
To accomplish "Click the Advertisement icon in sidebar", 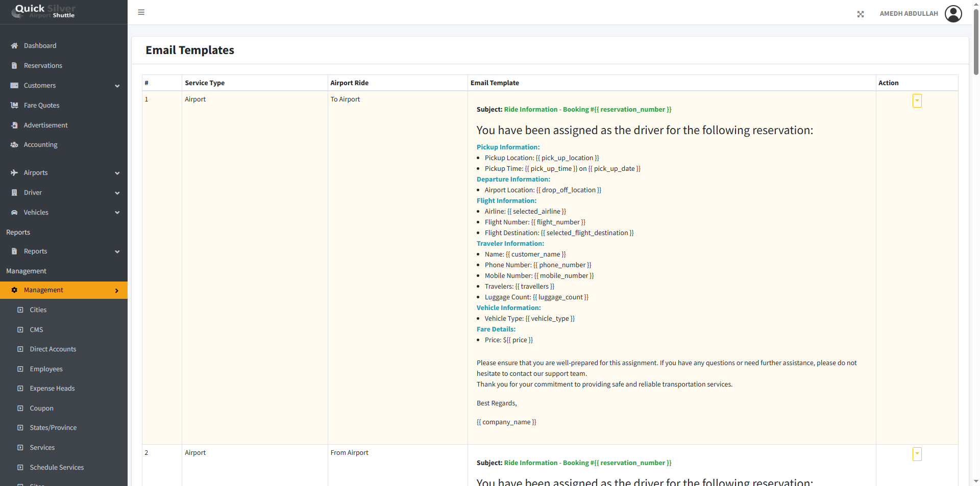I will point(14,125).
